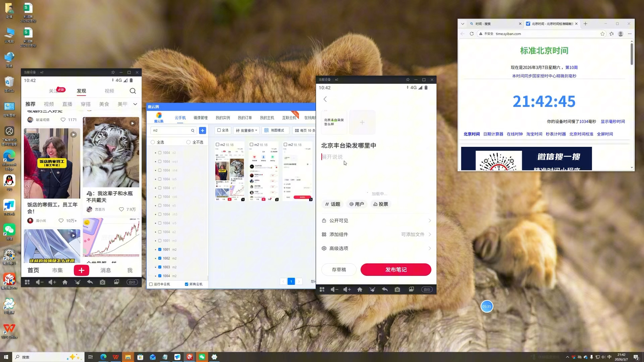Select the 全不选 radio button
Viewport: 644px width, 362px height.
(189, 142)
